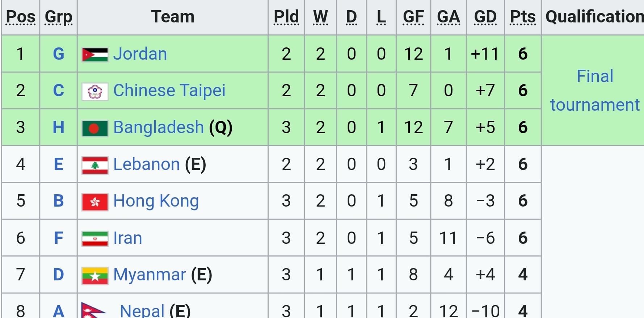Open Group F link in Iran row
This screenshot has height=318, width=644.
point(59,238)
